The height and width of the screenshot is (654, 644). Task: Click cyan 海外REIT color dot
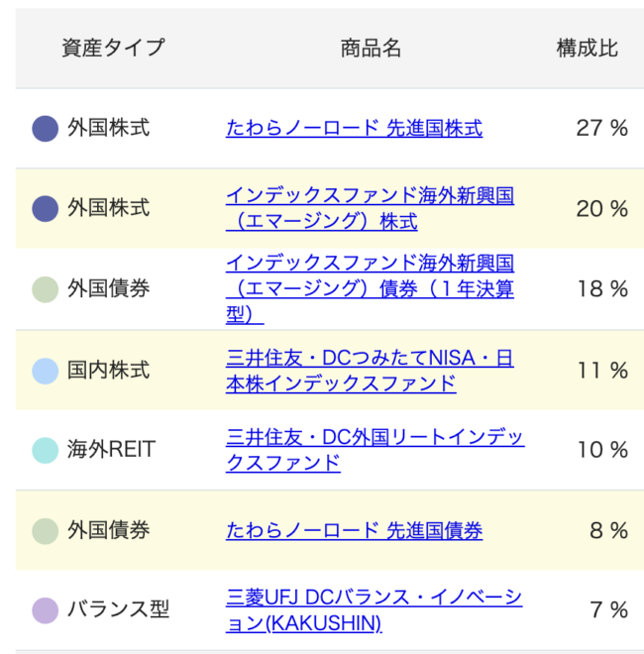click(x=45, y=451)
